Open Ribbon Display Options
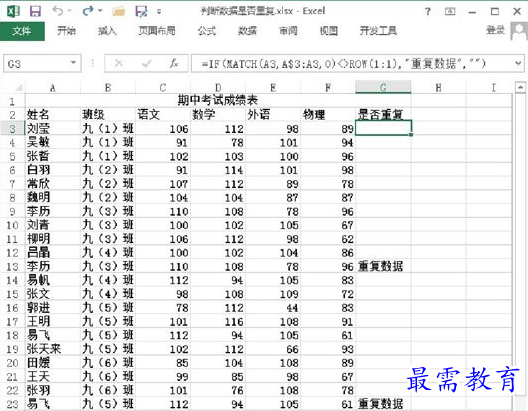The image size is (528, 411). click(450, 12)
